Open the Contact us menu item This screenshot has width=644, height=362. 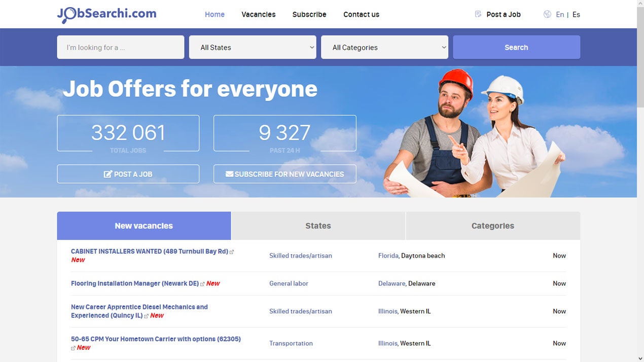point(361,14)
